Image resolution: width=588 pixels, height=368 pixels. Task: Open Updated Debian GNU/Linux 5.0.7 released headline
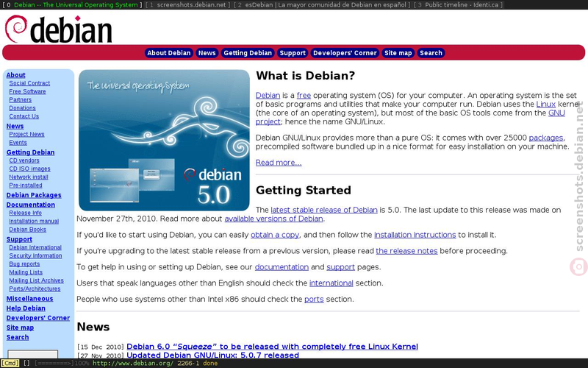[x=212, y=355]
